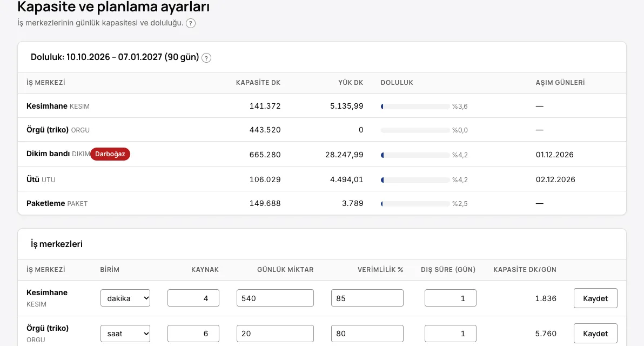The image size is (644, 346).
Task: Focus Kesimhane dış süre field
Action: (451, 298)
